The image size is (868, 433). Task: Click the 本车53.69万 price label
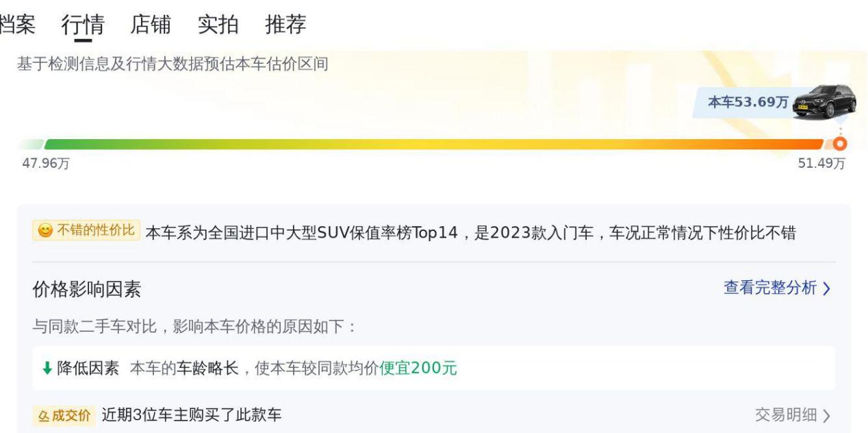click(x=748, y=102)
